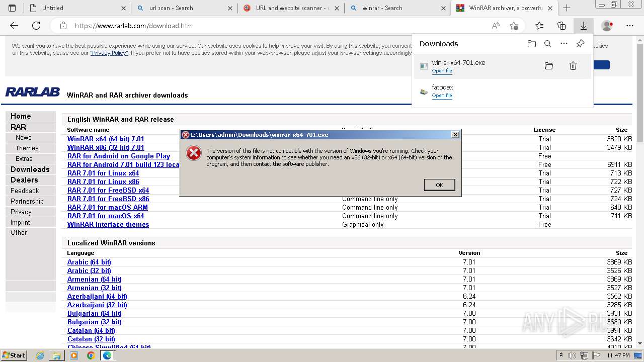Click OK in the error dialog

[439, 185]
